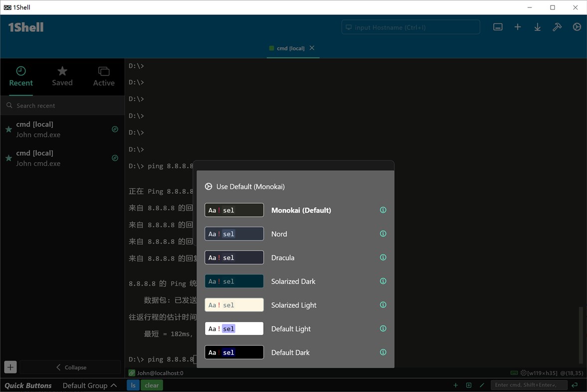Click the Solarized Dark preview swatch
Viewport: 587px width, 392px height.
[x=234, y=281]
